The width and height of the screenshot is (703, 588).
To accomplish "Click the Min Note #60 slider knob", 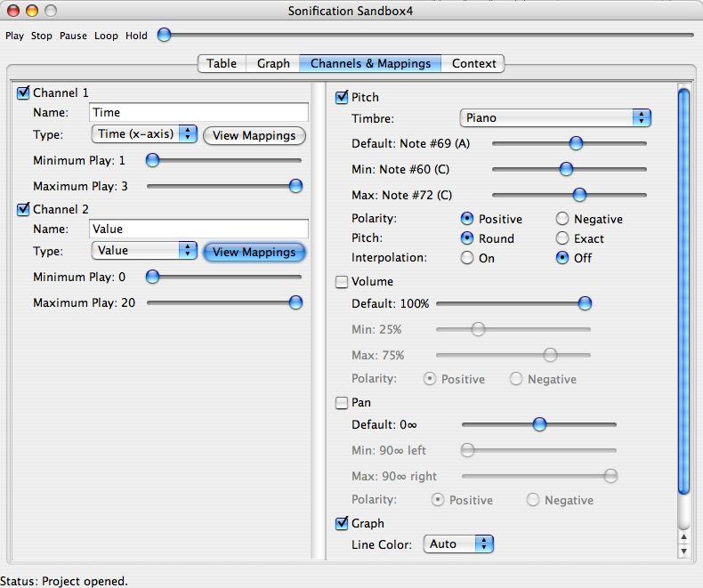I will [x=567, y=169].
